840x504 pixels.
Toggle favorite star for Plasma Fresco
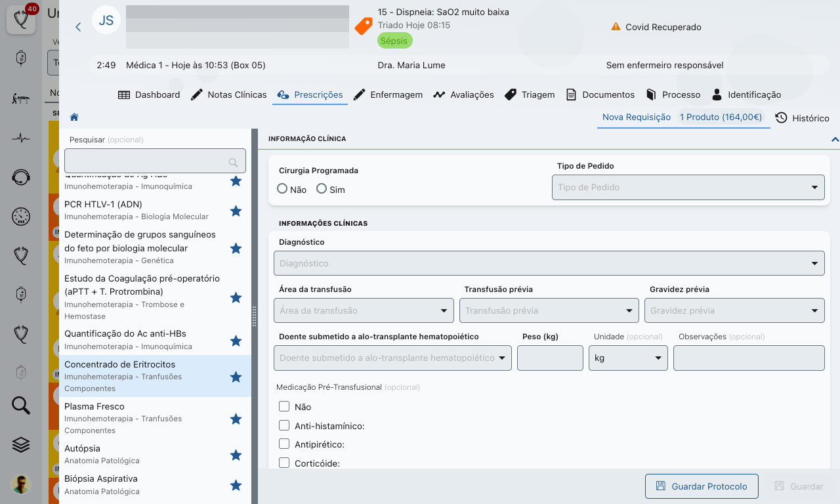click(x=236, y=419)
